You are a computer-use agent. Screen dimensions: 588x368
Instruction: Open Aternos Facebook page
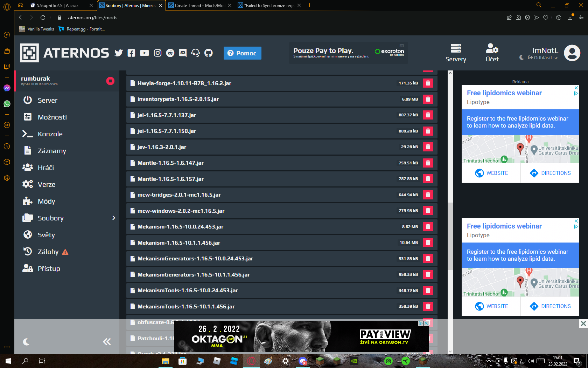click(131, 53)
